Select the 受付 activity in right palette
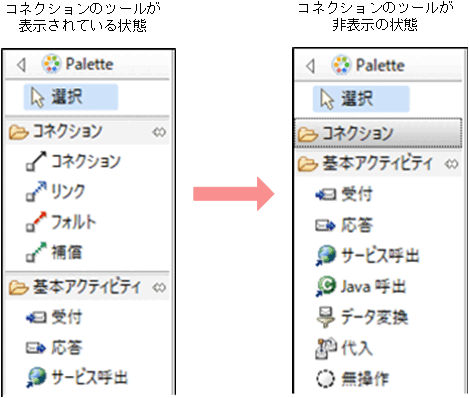 click(344, 194)
